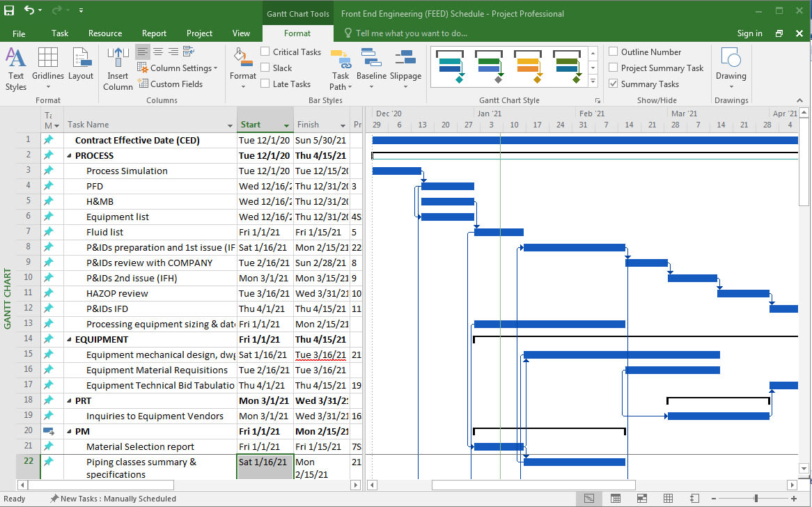Viewport: 812px width, 507px height.
Task: Open the Slippage bar style icon
Action: click(x=405, y=70)
